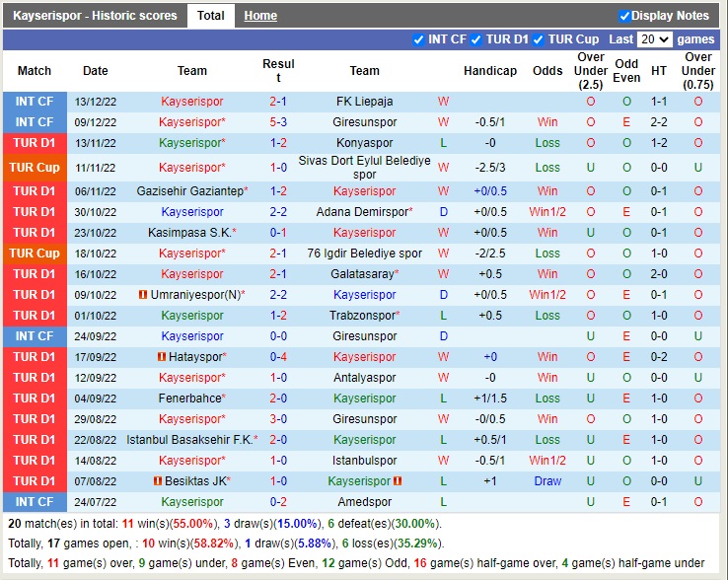
Task: Click TUR Cup label on 11/11/22 row
Action: (x=35, y=168)
